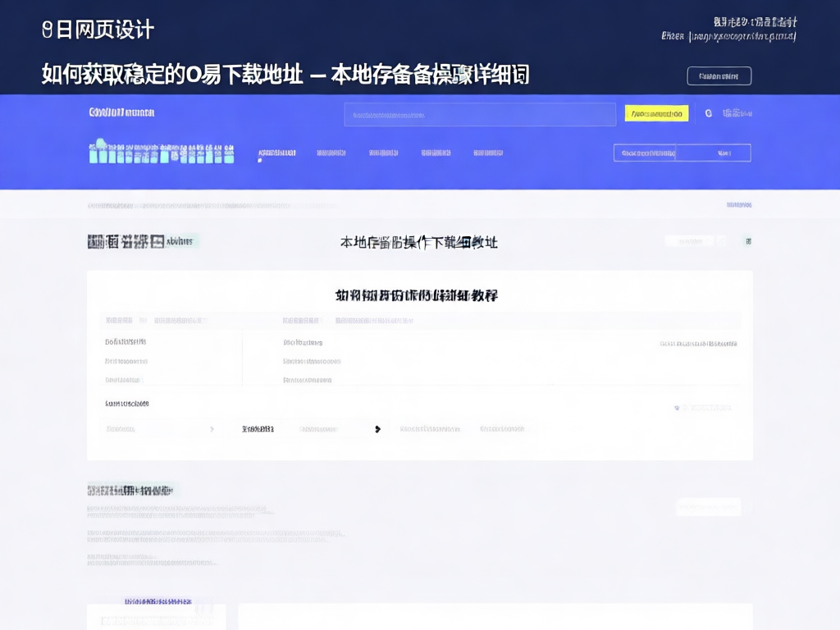Click the pale button right of the lower paragraph
Image resolution: width=840 pixels, height=630 pixels.
tap(708, 507)
